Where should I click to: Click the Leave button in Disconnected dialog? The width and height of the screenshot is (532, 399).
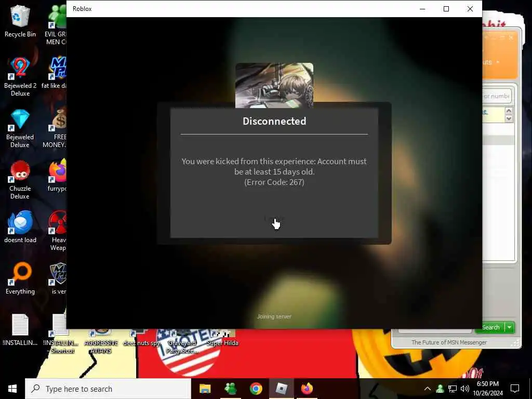pyautogui.click(x=274, y=219)
